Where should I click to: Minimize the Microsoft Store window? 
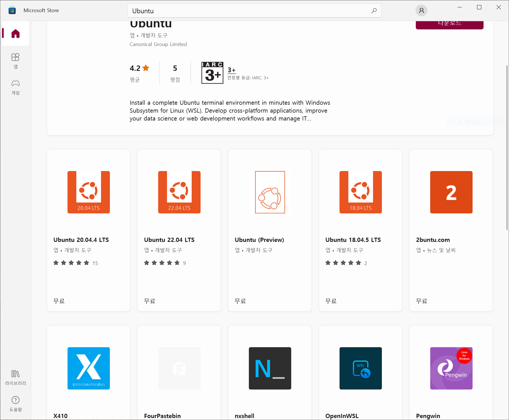[460, 7]
